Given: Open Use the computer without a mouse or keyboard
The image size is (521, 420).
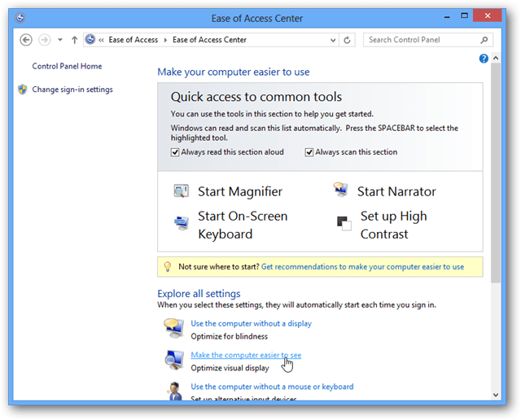Looking at the screenshot, I should click(272, 387).
